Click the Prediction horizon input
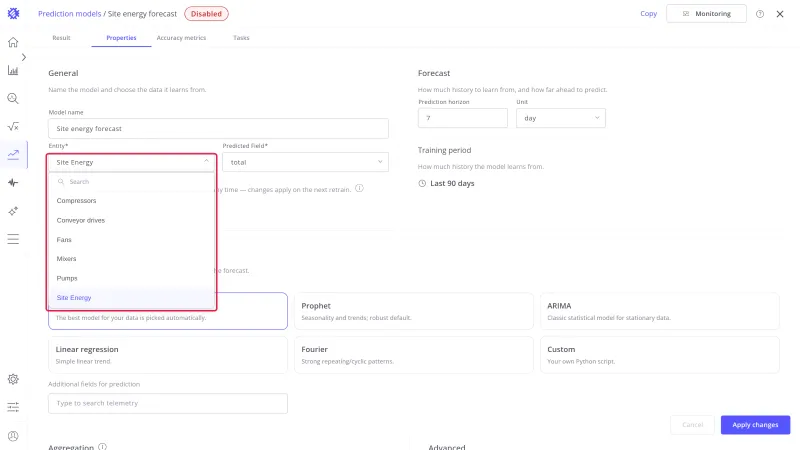The height and width of the screenshot is (450, 800). point(463,118)
